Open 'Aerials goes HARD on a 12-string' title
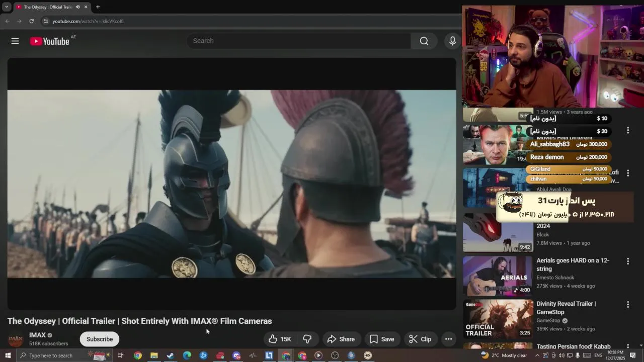Screen dimensions: 644x362 (573, 265)
